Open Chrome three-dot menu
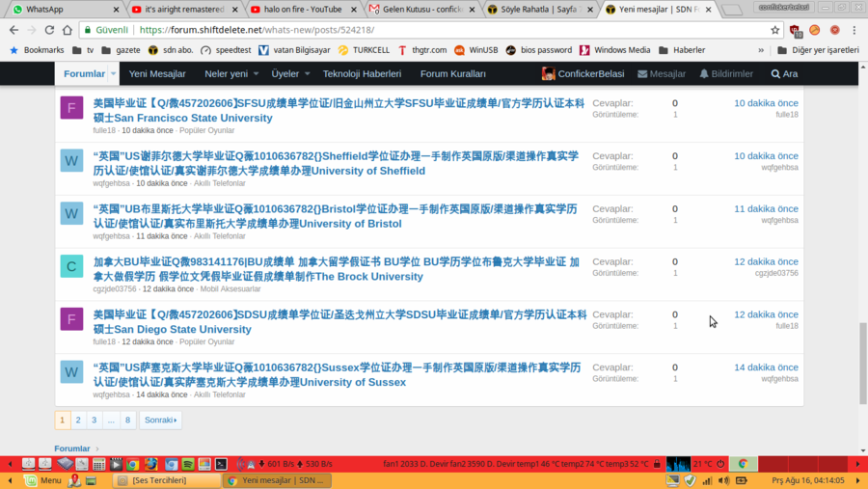 pyautogui.click(x=854, y=30)
